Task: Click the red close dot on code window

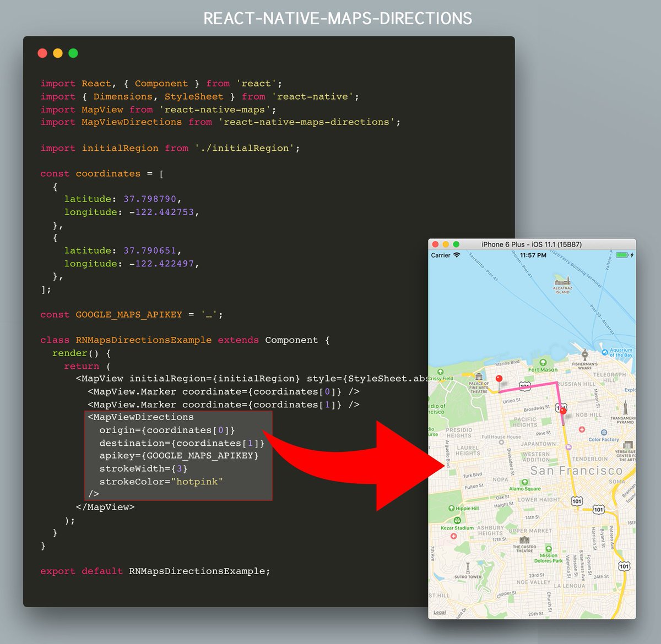Action: coord(42,53)
